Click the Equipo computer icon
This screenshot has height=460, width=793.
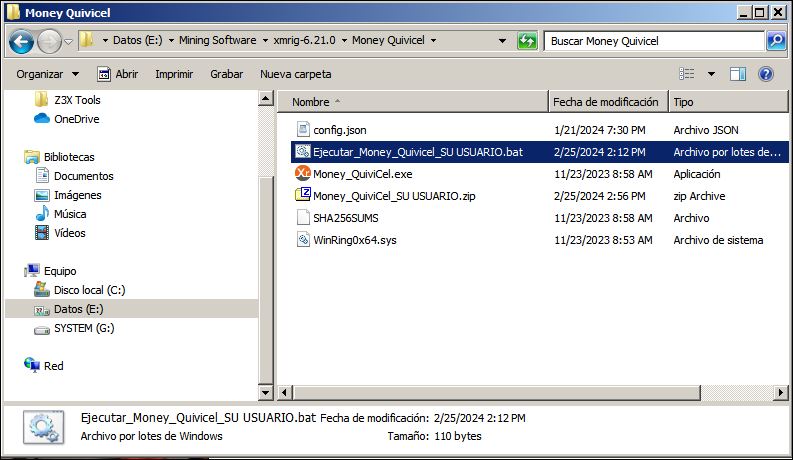[x=32, y=271]
